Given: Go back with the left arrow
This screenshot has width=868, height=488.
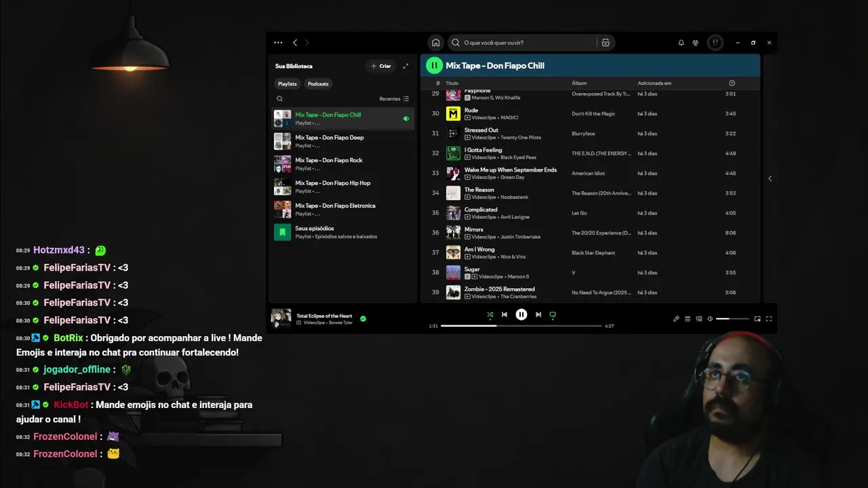Looking at the screenshot, I should [x=295, y=43].
